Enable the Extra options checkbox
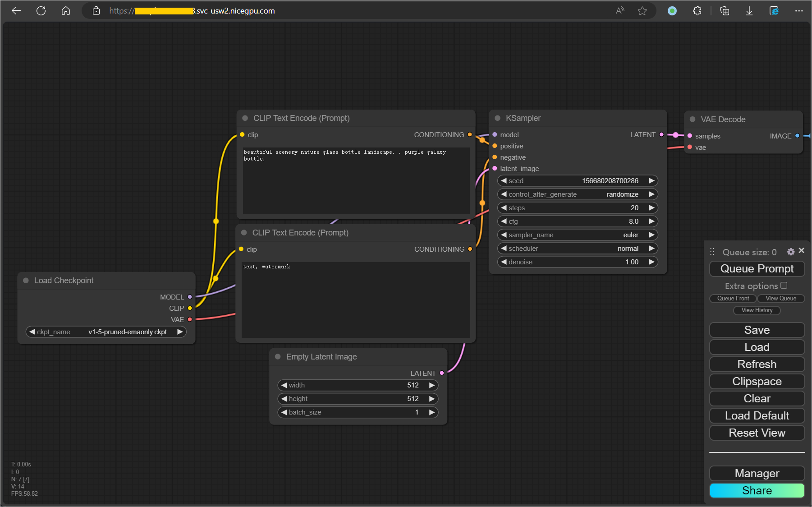Screen dimensions: 812x507 [784, 286]
